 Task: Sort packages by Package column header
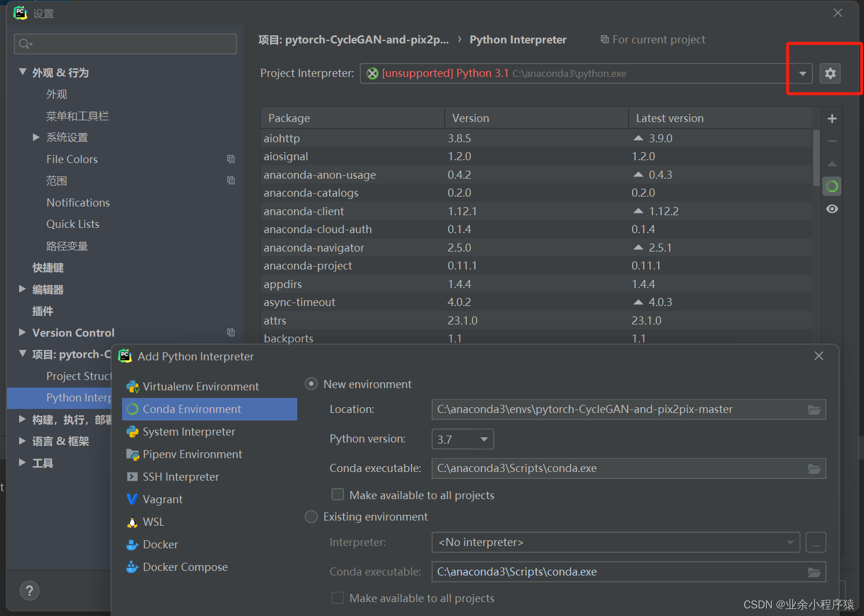(353, 118)
